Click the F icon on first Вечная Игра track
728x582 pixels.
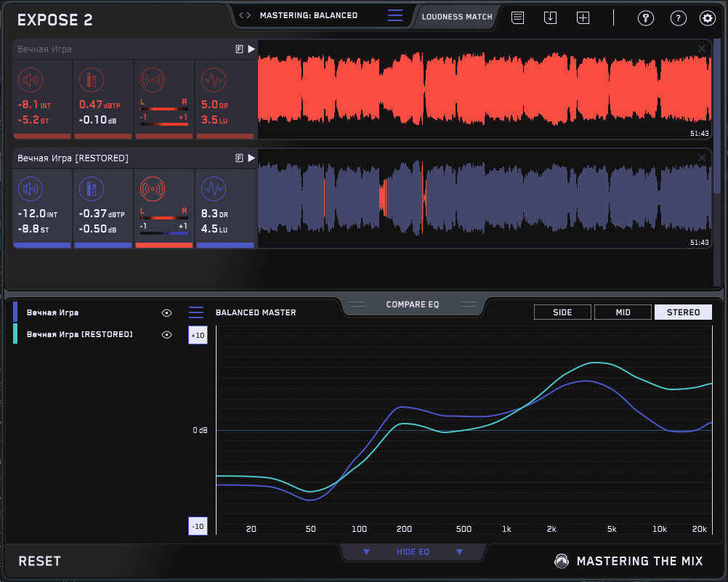pyautogui.click(x=240, y=49)
